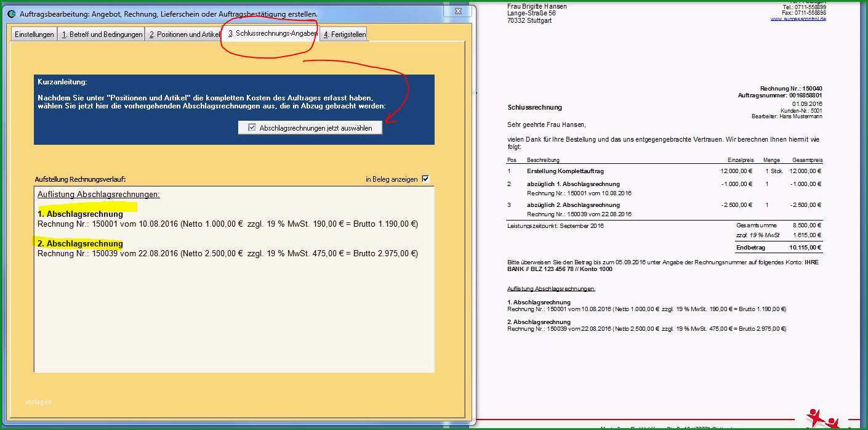Click 'Abschlagsrechnungen jetzt auswählen' button
The image size is (868, 430).
pos(310,128)
